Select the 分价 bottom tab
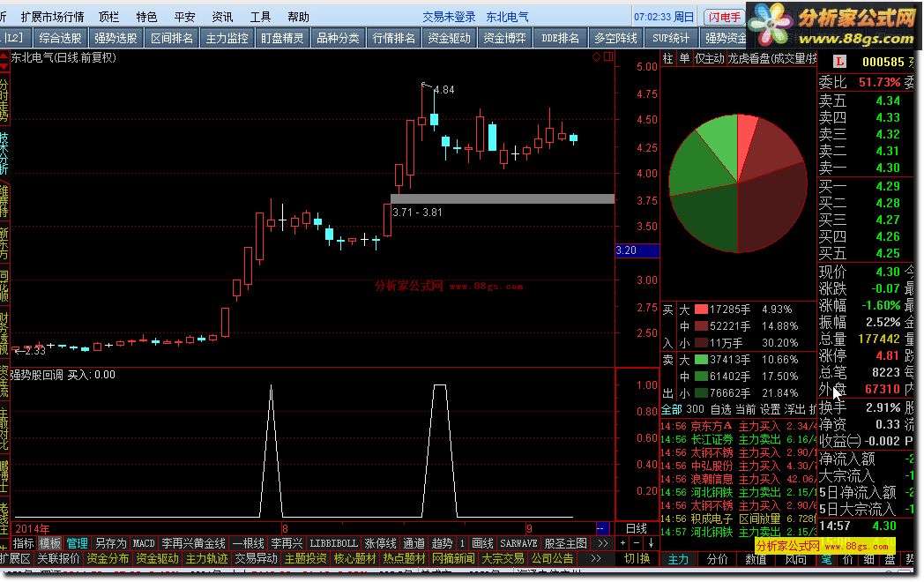Viewport: 924px width, 582px height. (717, 559)
